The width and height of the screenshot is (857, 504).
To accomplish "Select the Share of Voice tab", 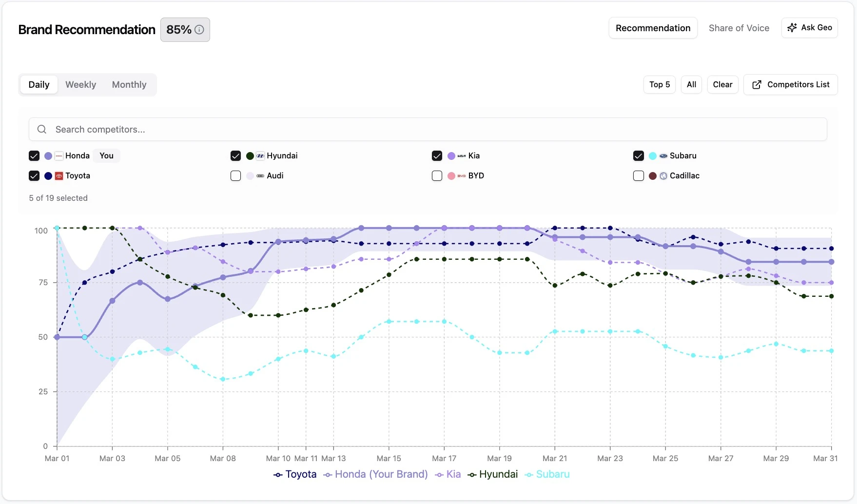I will 739,28.
